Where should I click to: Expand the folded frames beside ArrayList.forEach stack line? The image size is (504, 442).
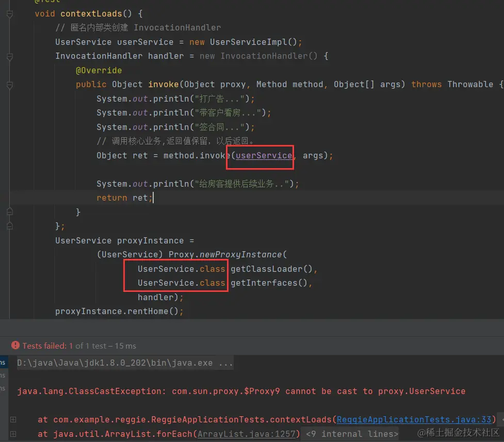13,434
